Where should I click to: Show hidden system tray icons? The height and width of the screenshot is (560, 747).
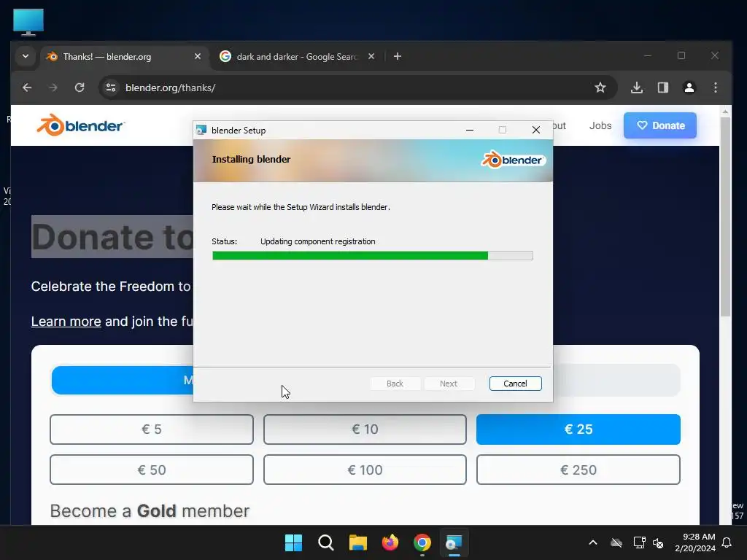[x=593, y=542]
